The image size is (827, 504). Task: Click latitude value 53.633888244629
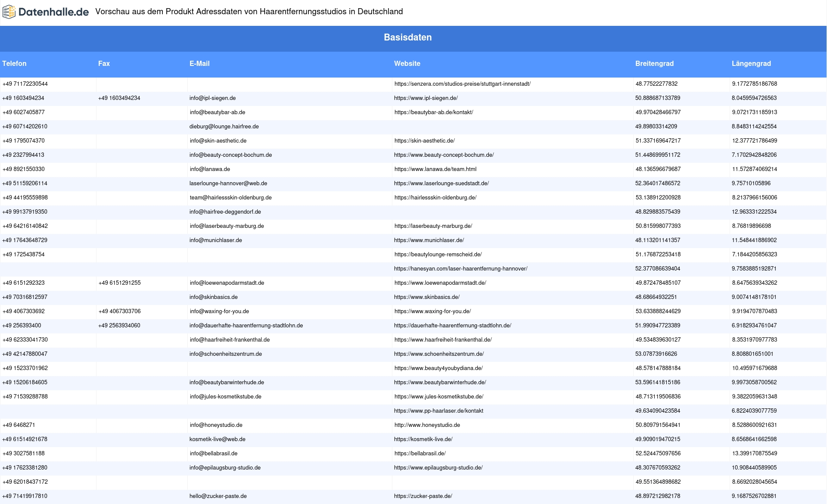658,311
